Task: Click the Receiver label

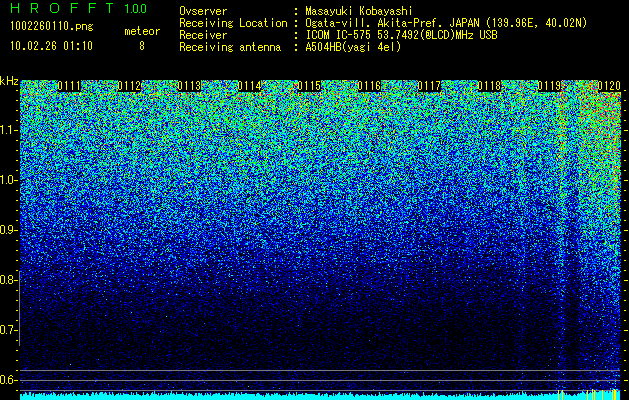Action: click(x=203, y=35)
